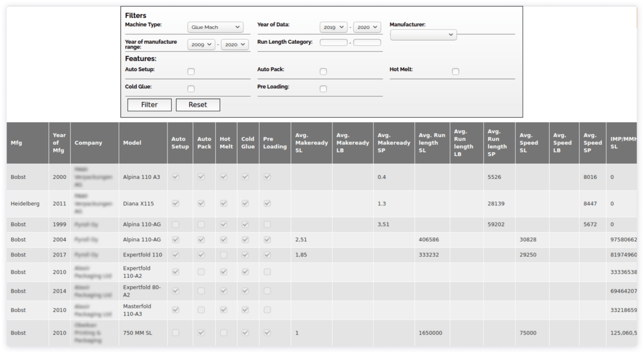Enable the Hot Melt filter checkbox

tap(455, 71)
